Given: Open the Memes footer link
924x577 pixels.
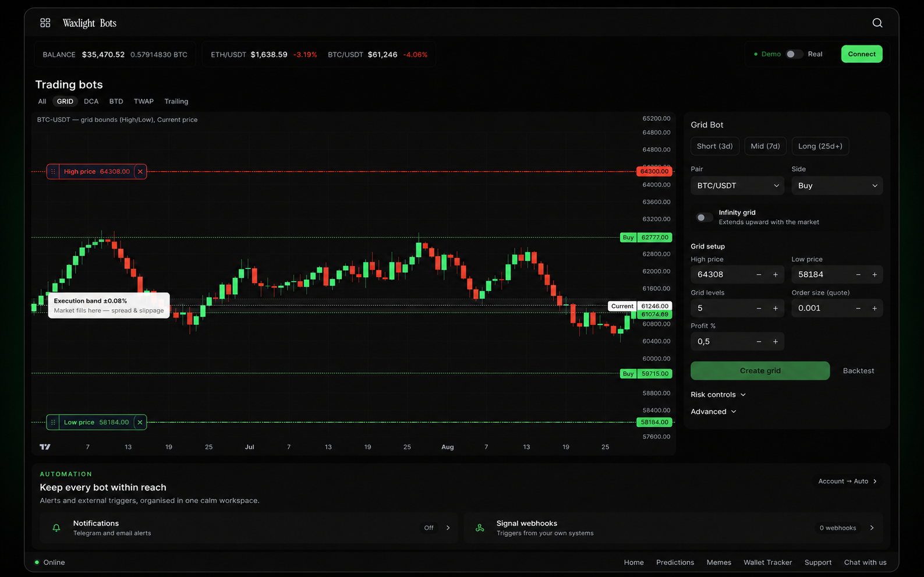Looking at the screenshot, I should [x=718, y=562].
